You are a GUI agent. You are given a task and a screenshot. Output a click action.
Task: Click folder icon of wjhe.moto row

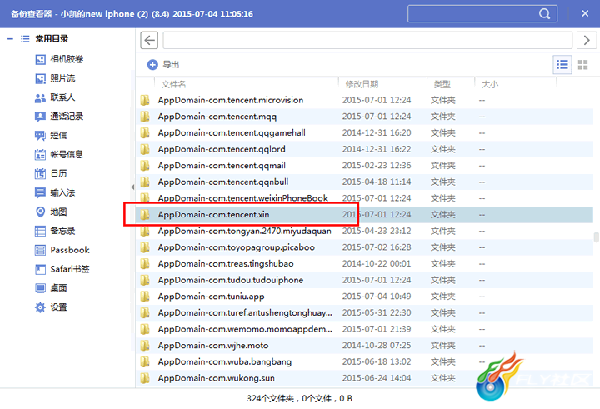(145, 346)
